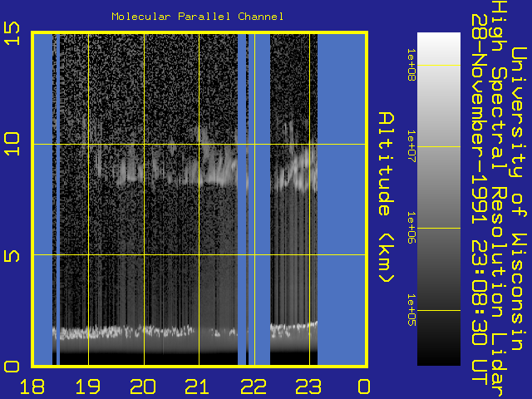The image size is (532, 399).
Task: Click the '20' time axis tick label
Action: point(143,387)
